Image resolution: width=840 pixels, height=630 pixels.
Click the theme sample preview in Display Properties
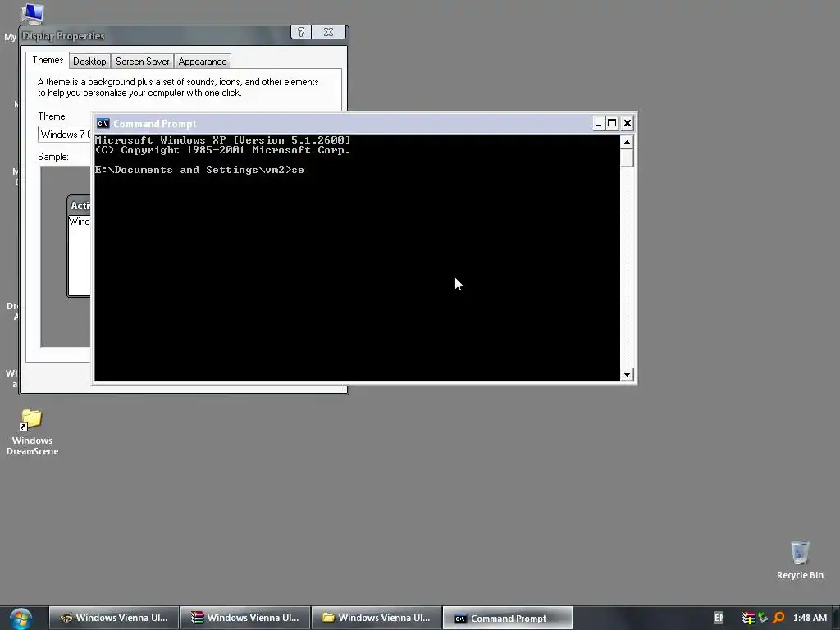[66, 257]
